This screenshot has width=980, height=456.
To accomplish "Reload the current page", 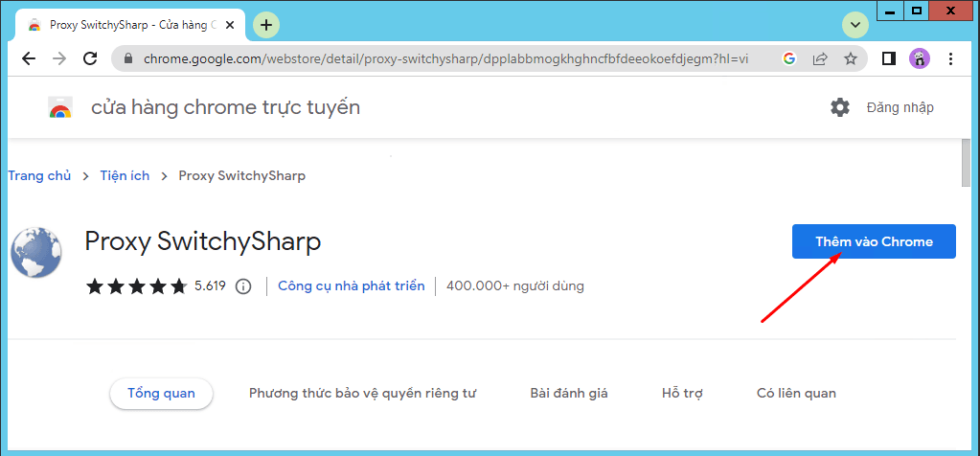I will [x=90, y=58].
